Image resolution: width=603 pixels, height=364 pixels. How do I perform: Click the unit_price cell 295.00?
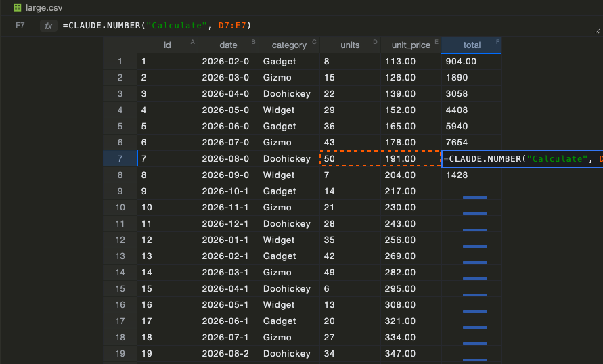[x=411, y=289]
